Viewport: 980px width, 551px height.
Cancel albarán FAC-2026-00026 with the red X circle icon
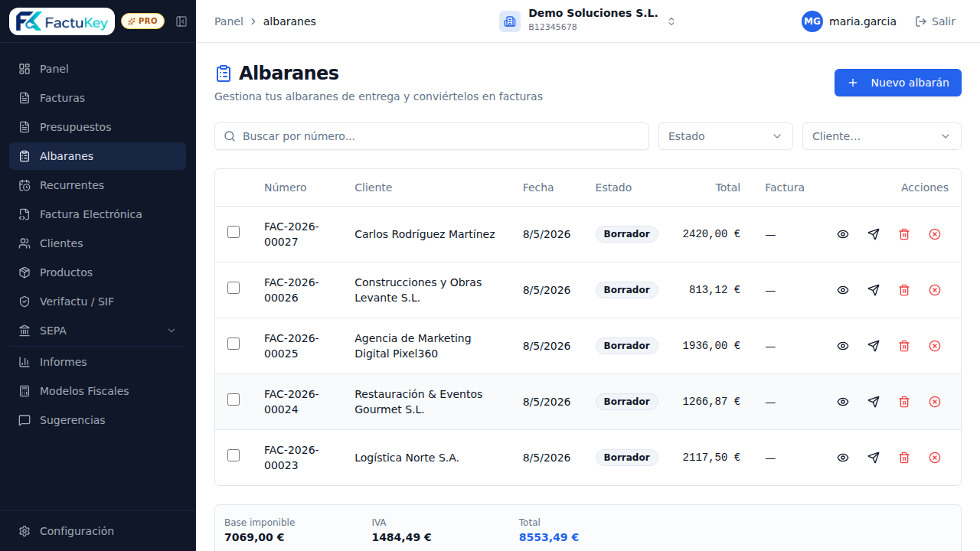[935, 290]
